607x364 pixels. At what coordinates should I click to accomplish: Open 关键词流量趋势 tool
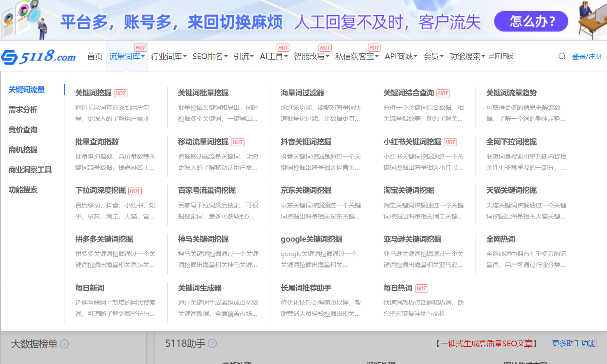point(511,93)
